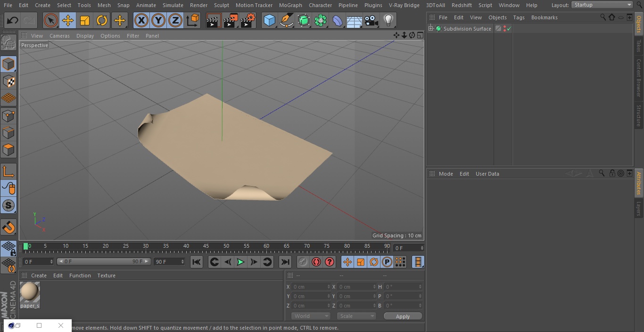Open the green MoGraph array icon
The width and height of the screenshot is (644, 332).
pos(321,21)
